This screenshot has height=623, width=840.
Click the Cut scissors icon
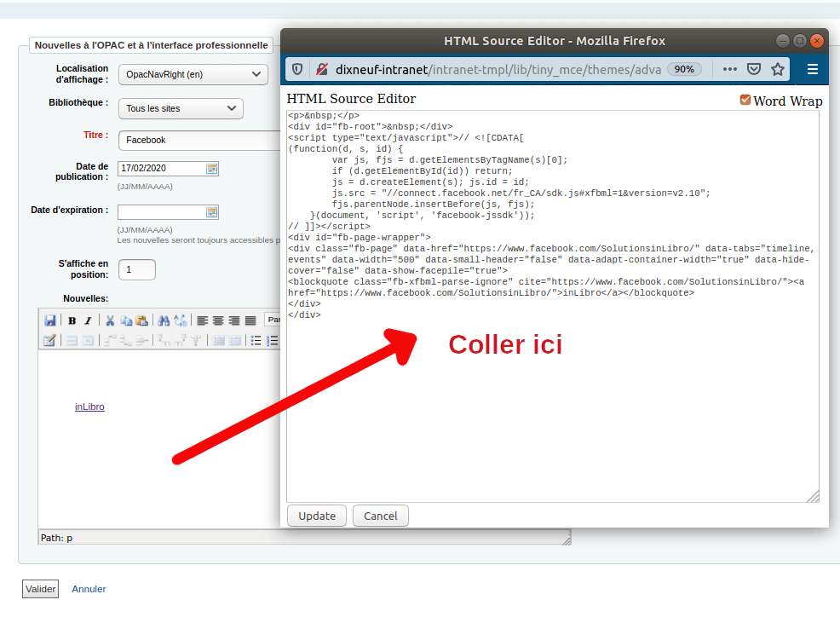(x=110, y=320)
